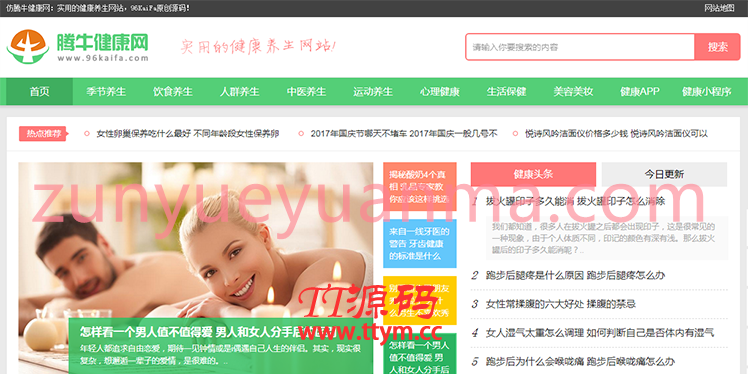Viewport: 748px width, 374px height.
Task: Open headline 拔火罐印子多久能消
Action: 575,201
